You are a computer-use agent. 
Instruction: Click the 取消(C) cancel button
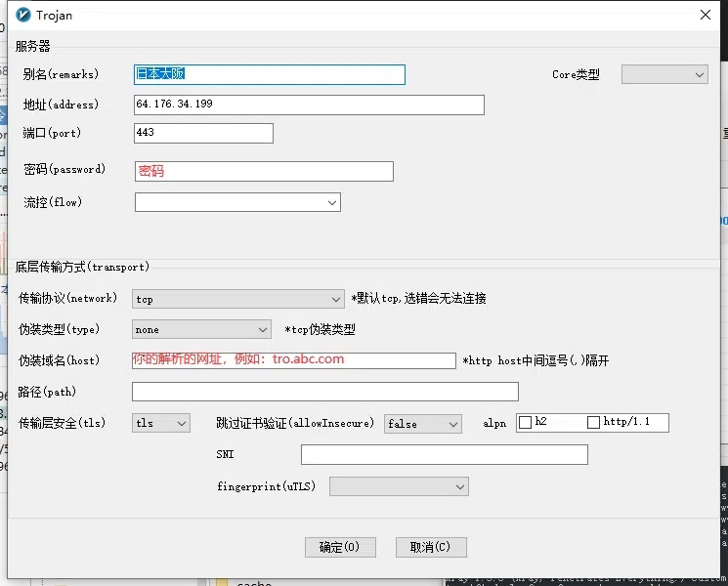[431, 547]
